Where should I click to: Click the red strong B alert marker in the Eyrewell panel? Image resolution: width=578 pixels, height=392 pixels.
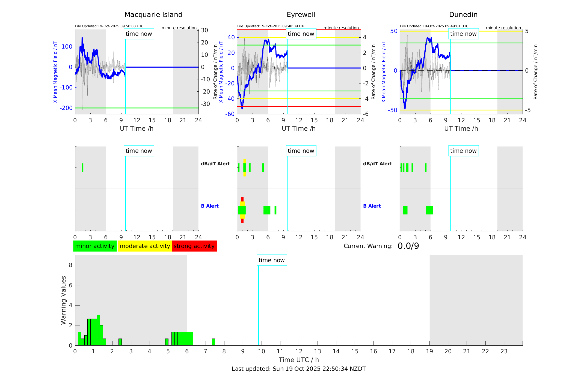[x=242, y=199]
